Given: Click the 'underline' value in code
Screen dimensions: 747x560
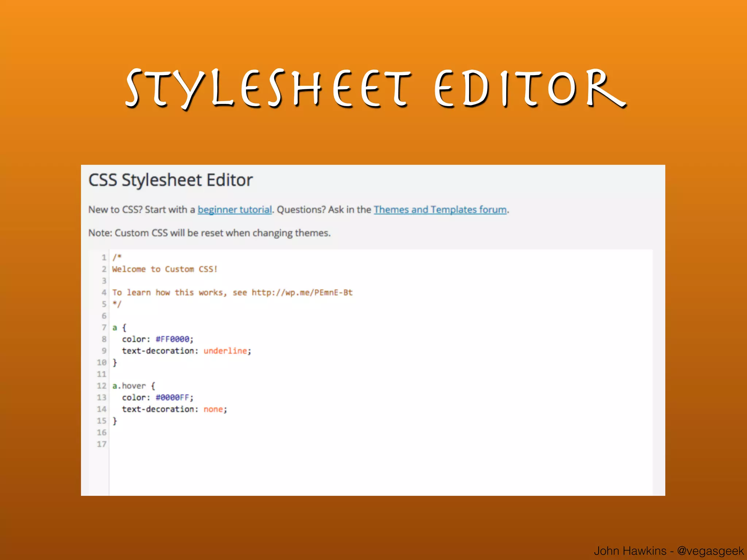Looking at the screenshot, I should 225,351.
